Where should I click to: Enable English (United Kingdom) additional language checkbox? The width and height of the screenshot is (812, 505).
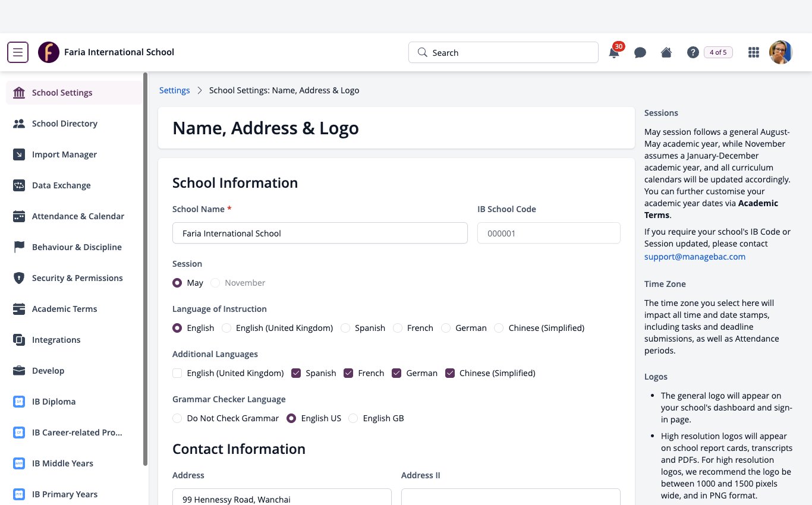pyautogui.click(x=177, y=373)
